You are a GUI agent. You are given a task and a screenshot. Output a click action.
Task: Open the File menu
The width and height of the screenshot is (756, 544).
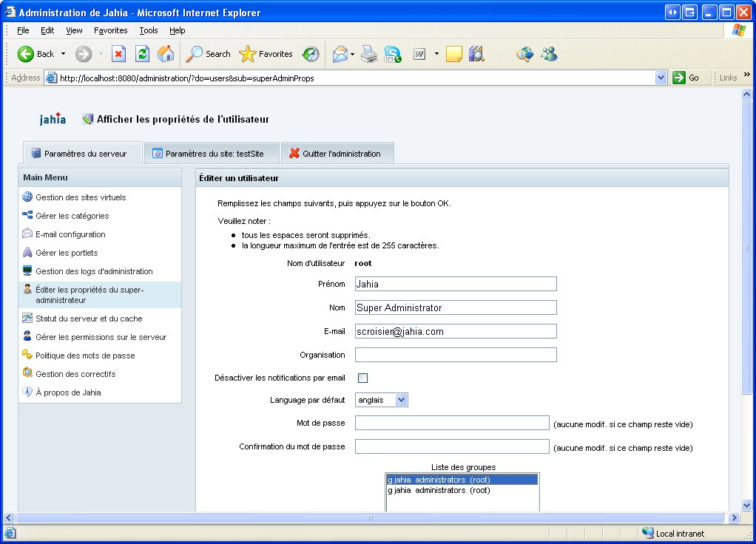[23, 30]
